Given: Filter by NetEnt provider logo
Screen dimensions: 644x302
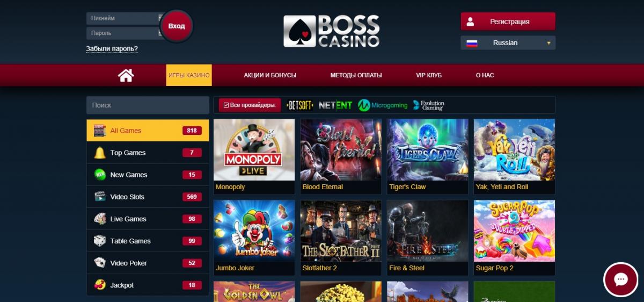Looking at the screenshot, I should (335, 105).
